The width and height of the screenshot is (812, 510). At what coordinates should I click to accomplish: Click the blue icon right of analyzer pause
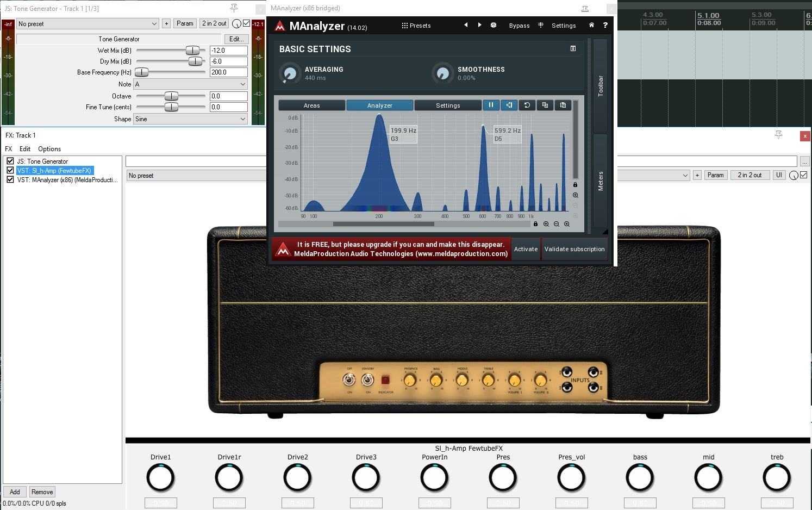pos(509,105)
